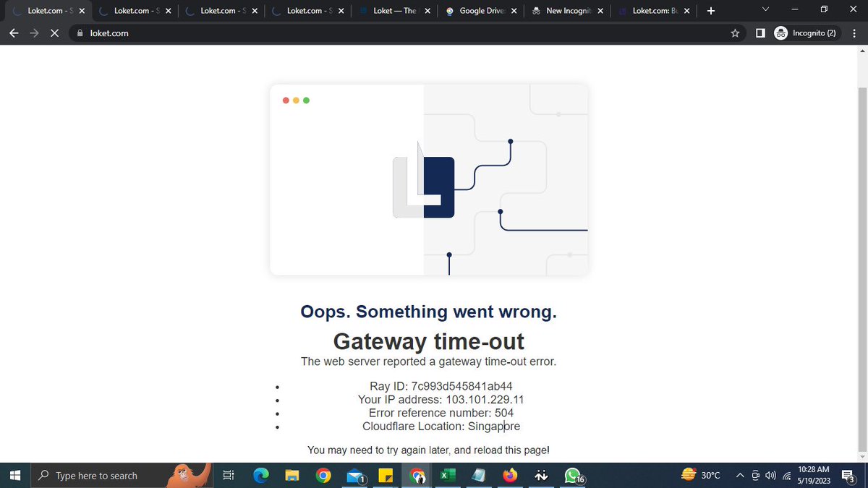Open the tab search dropdown arrow

click(766, 9)
